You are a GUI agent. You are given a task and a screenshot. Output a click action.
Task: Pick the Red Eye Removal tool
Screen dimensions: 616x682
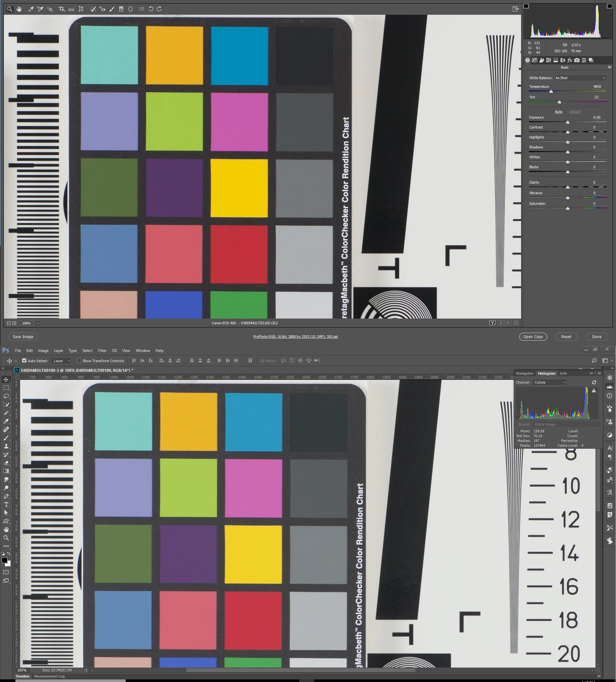(102, 9)
